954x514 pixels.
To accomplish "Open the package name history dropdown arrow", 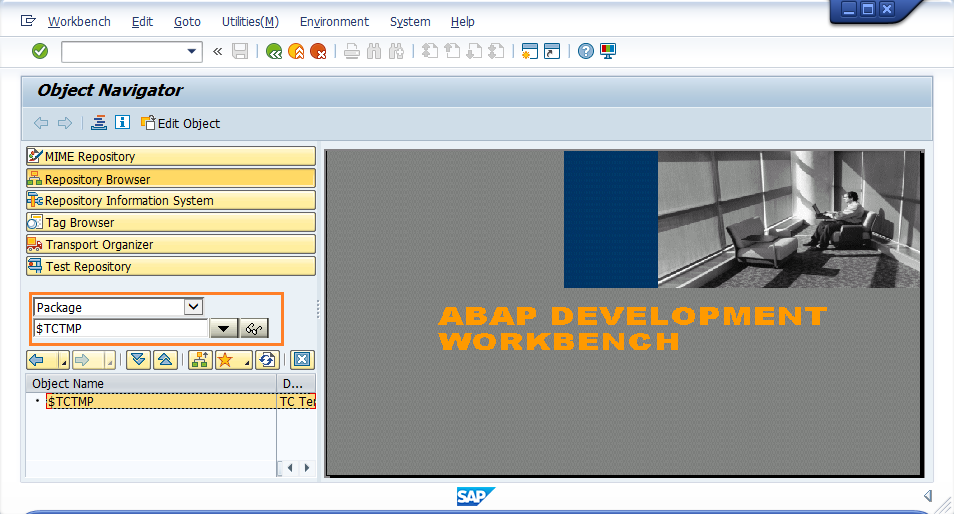I will pos(223,328).
